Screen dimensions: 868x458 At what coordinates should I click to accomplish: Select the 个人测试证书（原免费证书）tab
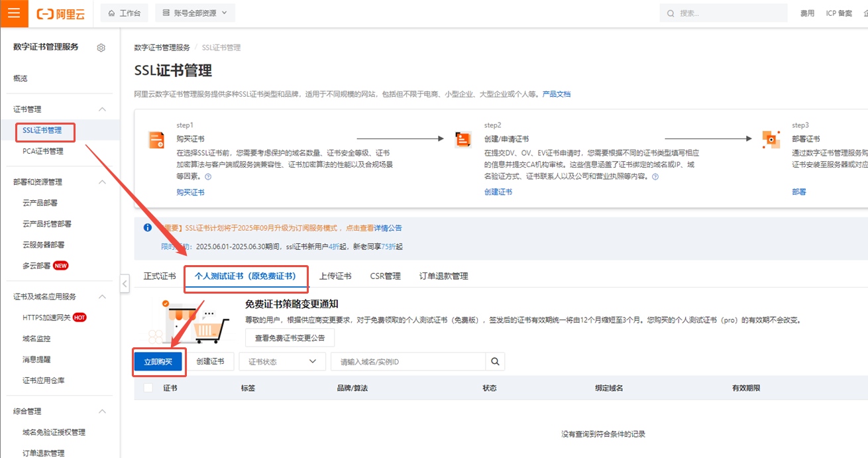[245, 276]
